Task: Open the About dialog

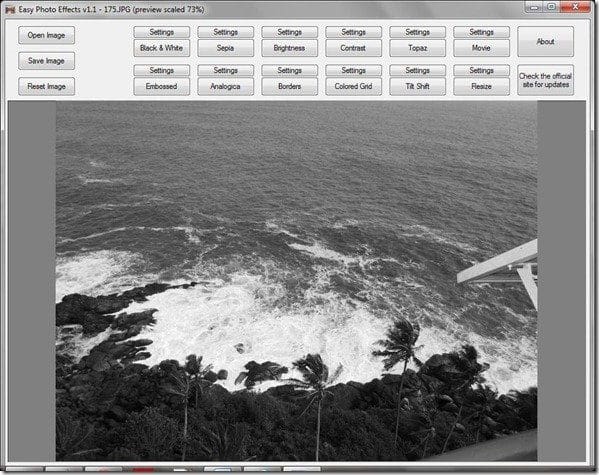Action: [546, 42]
